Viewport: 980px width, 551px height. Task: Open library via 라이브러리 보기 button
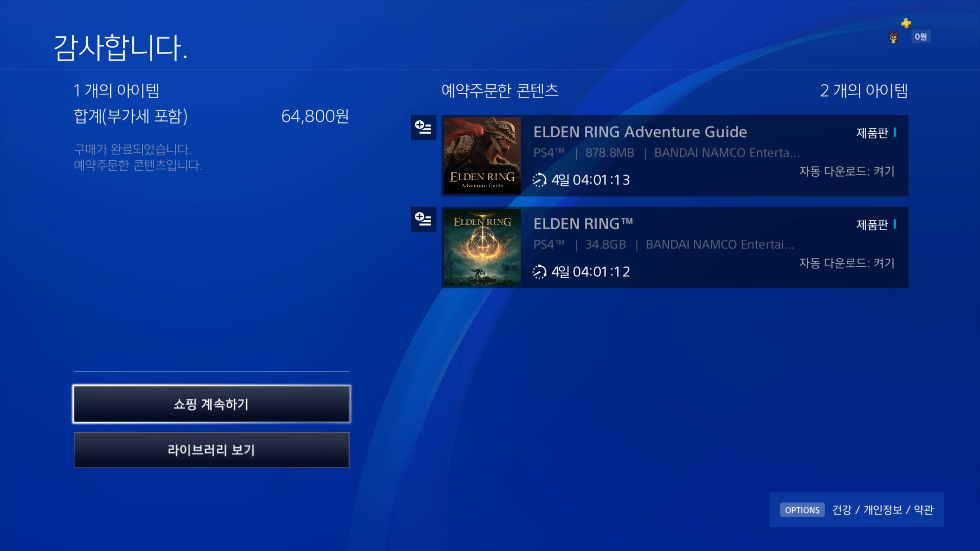pyautogui.click(x=212, y=450)
